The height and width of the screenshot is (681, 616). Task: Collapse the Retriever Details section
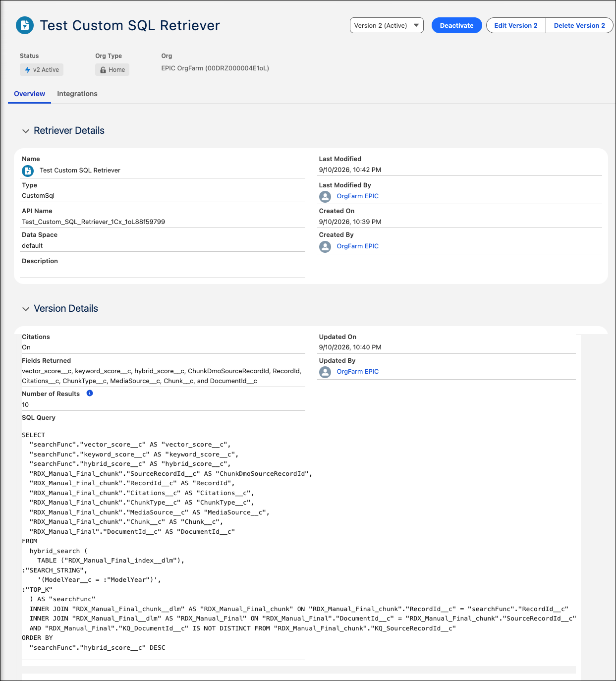(26, 131)
